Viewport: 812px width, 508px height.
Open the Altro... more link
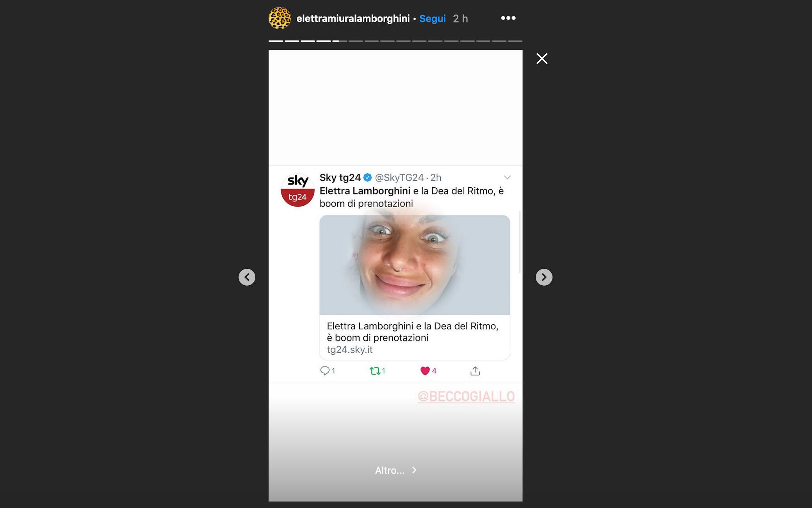395,470
